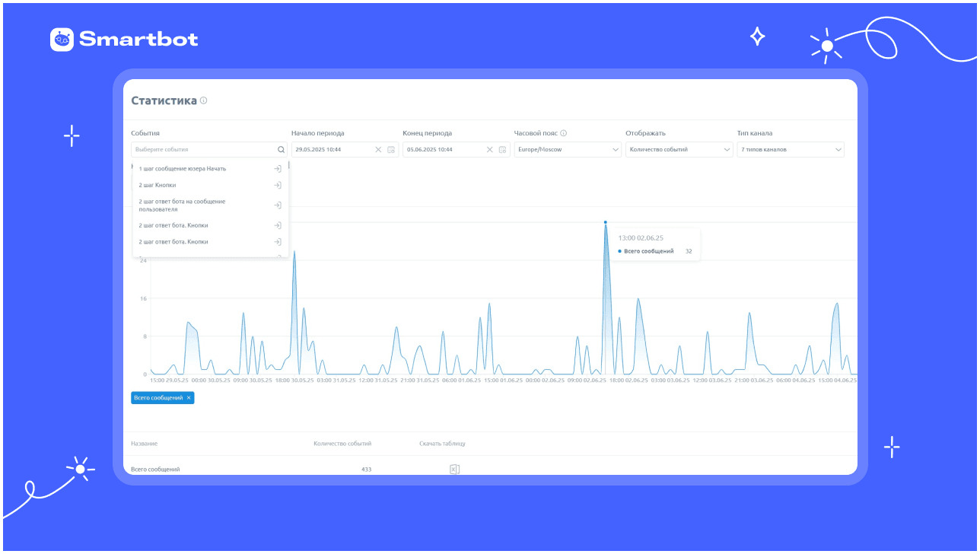The width and height of the screenshot is (980, 554).
Task: Choose '2 шаг ответ бота на сообщение пользователя'
Action: [x=211, y=205]
